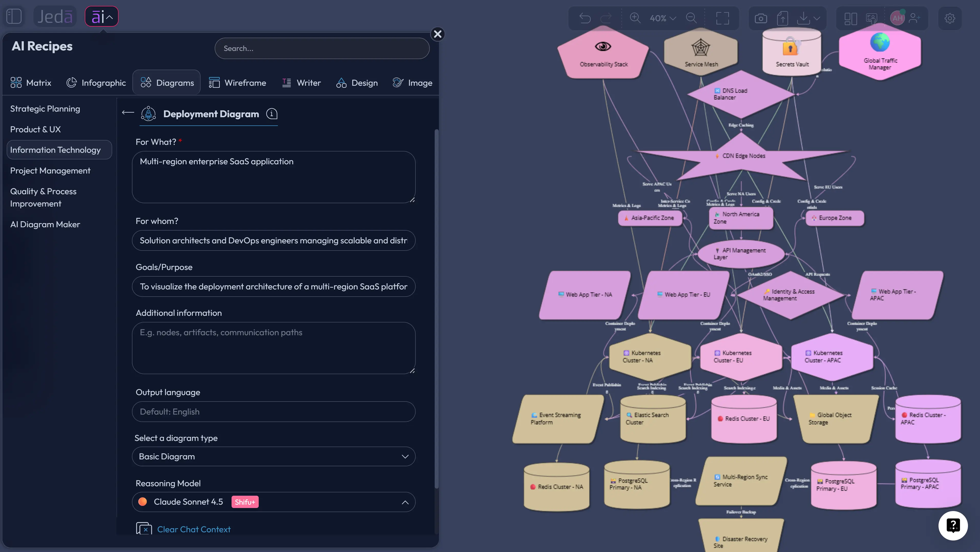Select the Service Mesh node
The image size is (980, 552).
tap(701, 52)
